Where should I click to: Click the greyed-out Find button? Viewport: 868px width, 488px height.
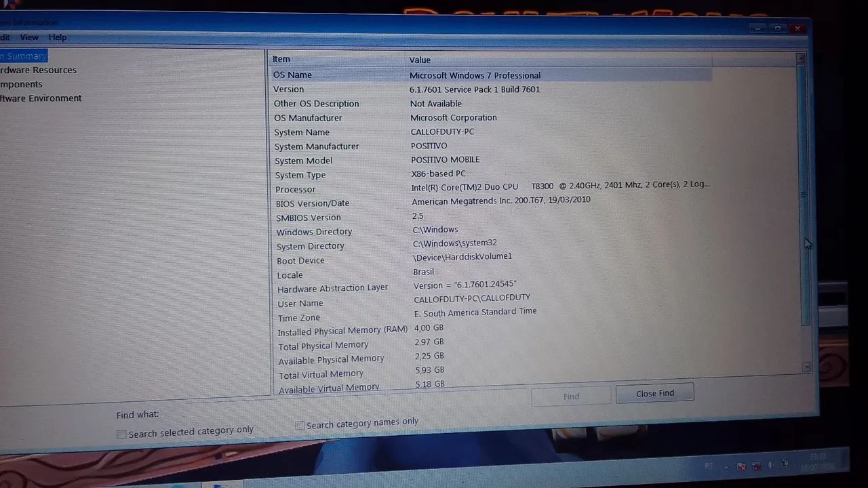pos(571,396)
